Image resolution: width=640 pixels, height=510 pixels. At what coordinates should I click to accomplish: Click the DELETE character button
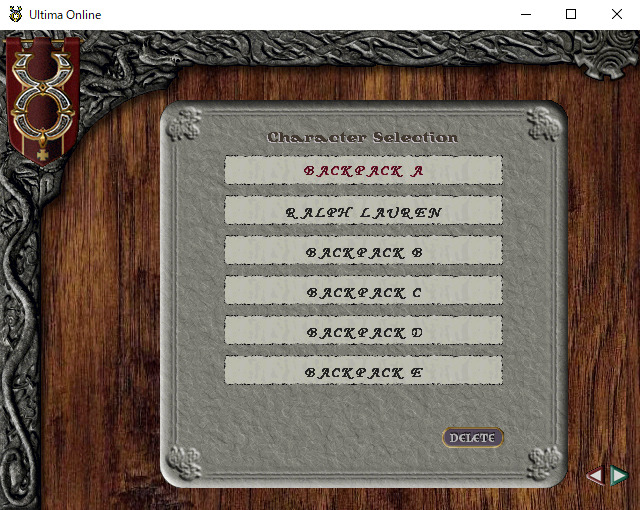[473, 438]
